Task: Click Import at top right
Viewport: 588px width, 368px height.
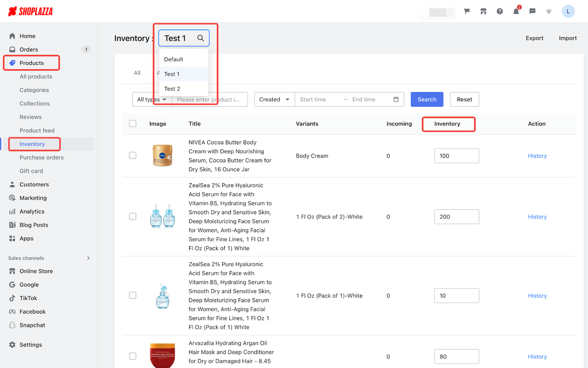Action: tap(568, 38)
